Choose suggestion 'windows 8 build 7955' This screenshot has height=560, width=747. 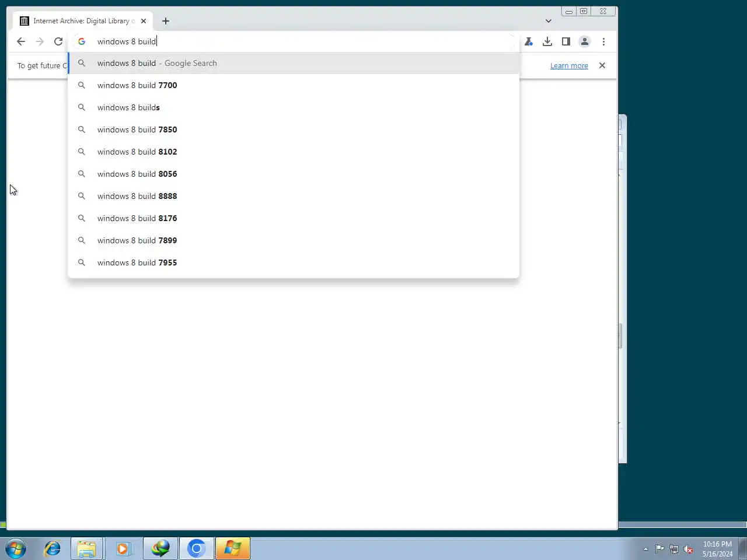tap(294, 262)
